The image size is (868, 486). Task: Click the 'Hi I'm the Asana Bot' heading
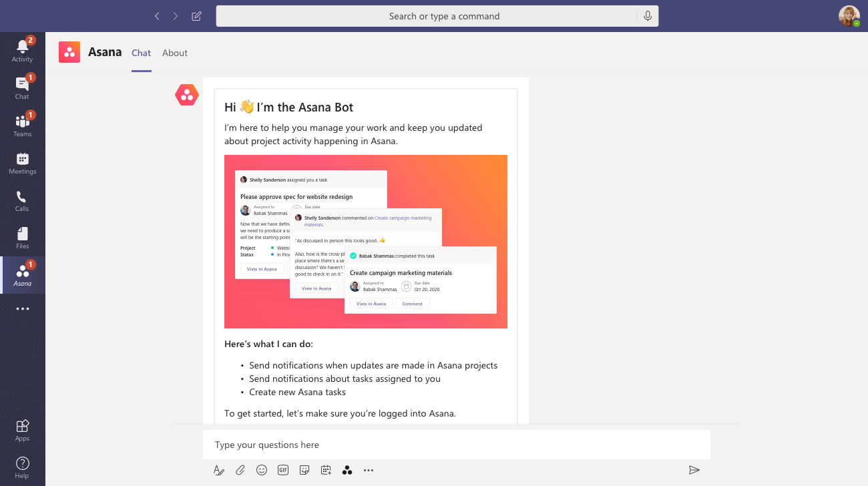coord(289,107)
